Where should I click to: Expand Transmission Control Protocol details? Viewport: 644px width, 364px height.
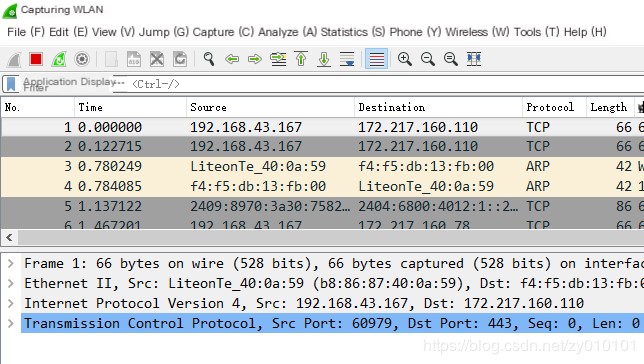coord(11,323)
